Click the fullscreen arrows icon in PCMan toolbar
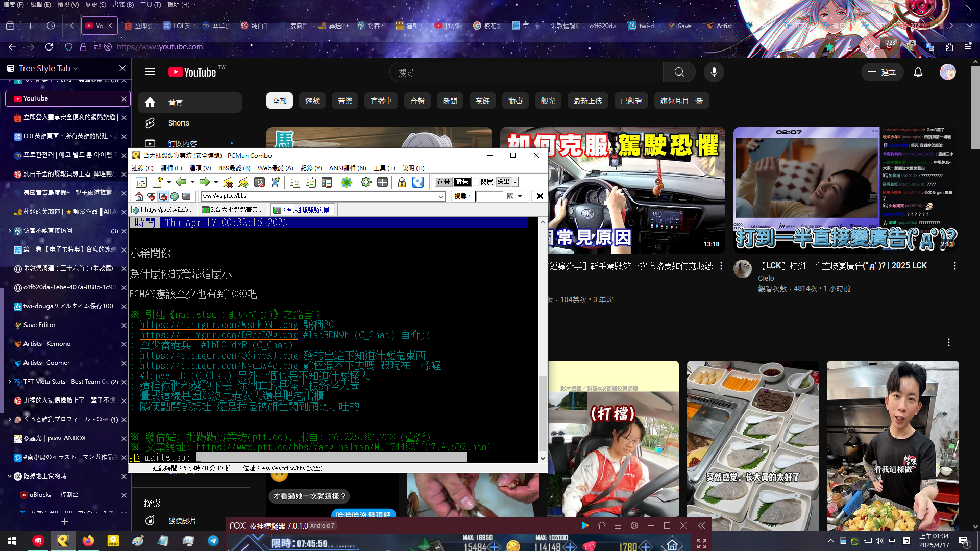This screenshot has width=980, height=551. [382, 182]
